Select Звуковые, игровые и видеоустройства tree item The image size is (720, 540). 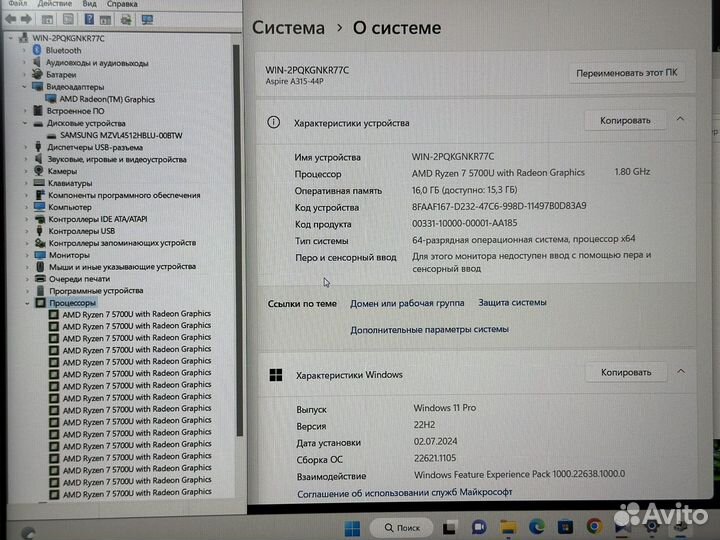[117, 159]
